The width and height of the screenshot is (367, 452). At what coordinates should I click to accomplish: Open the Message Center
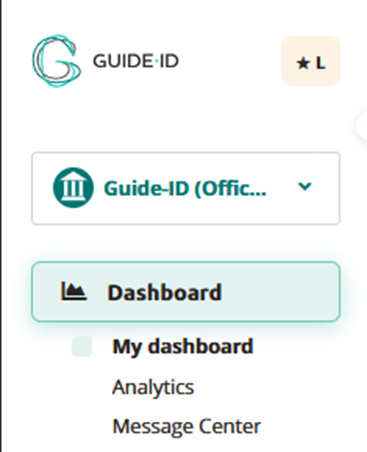[x=186, y=426]
